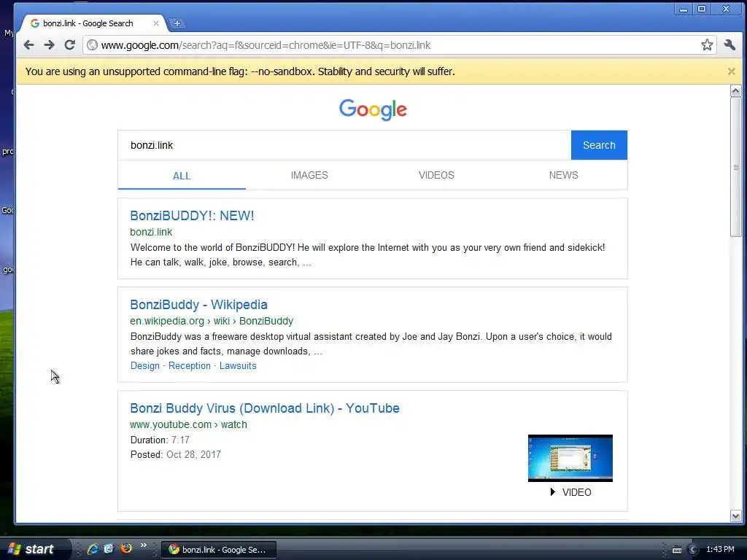
Task: Expand the quick launch overflow chevron
Action: coord(144,545)
